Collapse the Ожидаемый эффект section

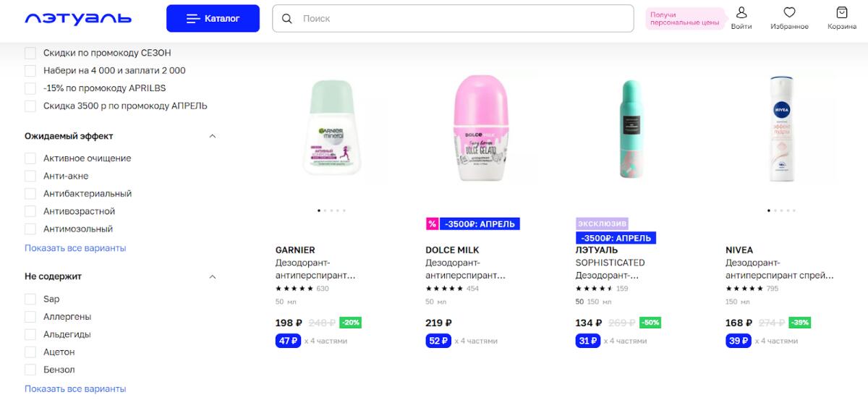(213, 136)
